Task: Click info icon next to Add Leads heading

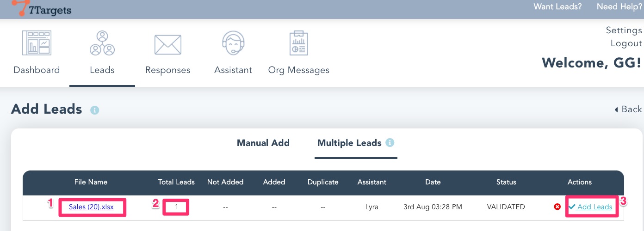Action: (95, 110)
